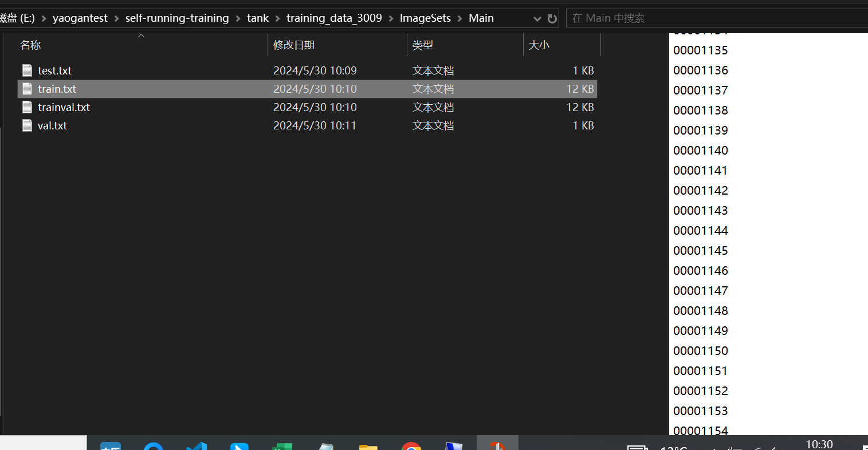Select the train.txt file name
The width and height of the screenshot is (868, 450).
click(x=57, y=89)
